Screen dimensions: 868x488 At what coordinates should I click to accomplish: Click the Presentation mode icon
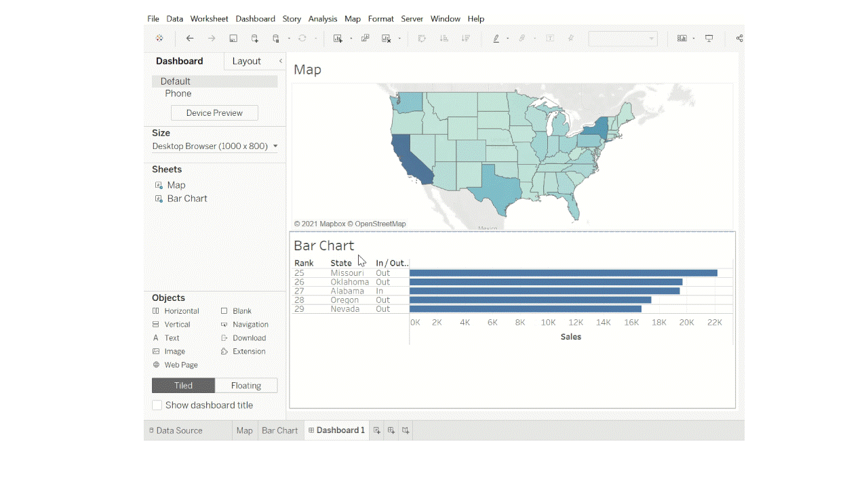tap(709, 39)
